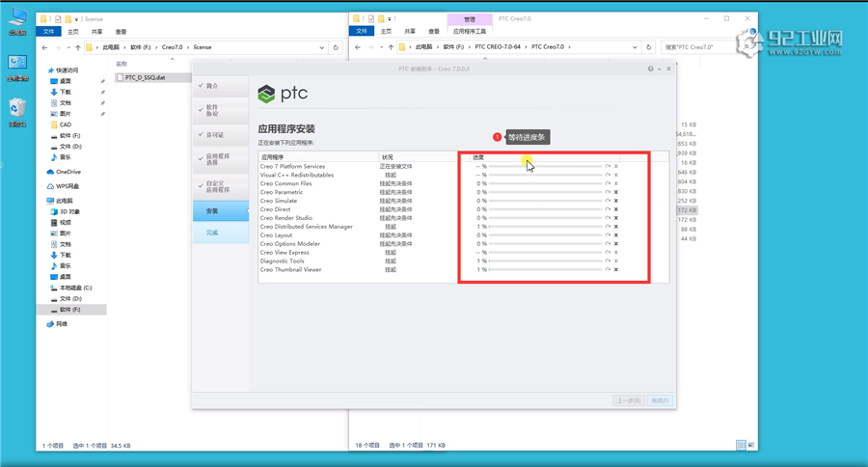Go back in the PTC Creo7.0 Explorer window
This screenshot has height=467, width=868.
(358, 47)
